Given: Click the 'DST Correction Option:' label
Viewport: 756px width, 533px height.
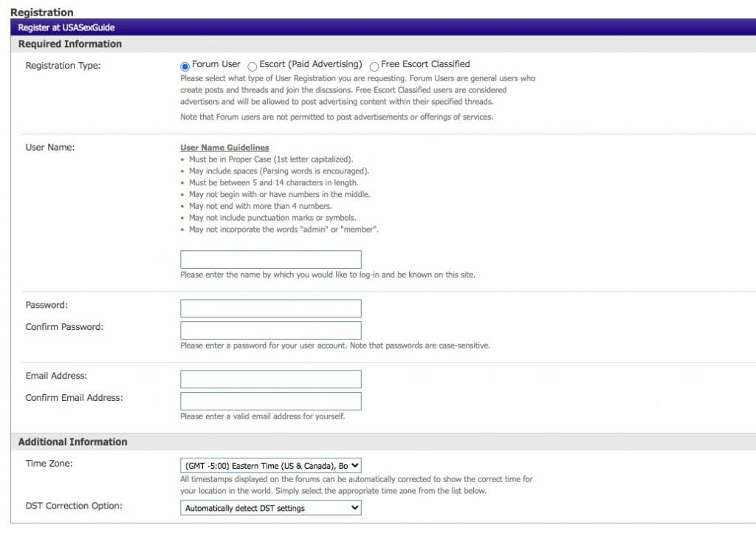Looking at the screenshot, I should tap(74, 506).
